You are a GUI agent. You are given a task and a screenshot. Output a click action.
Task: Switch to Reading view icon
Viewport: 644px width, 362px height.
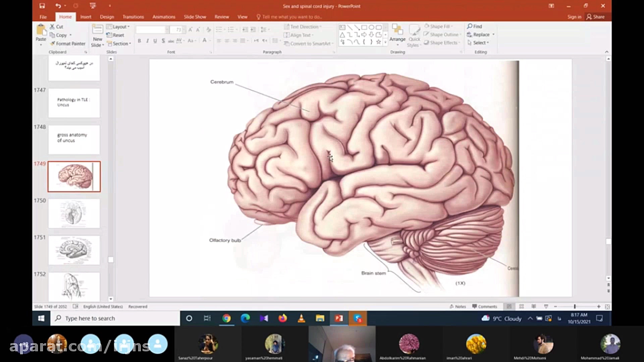click(x=534, y=306)
